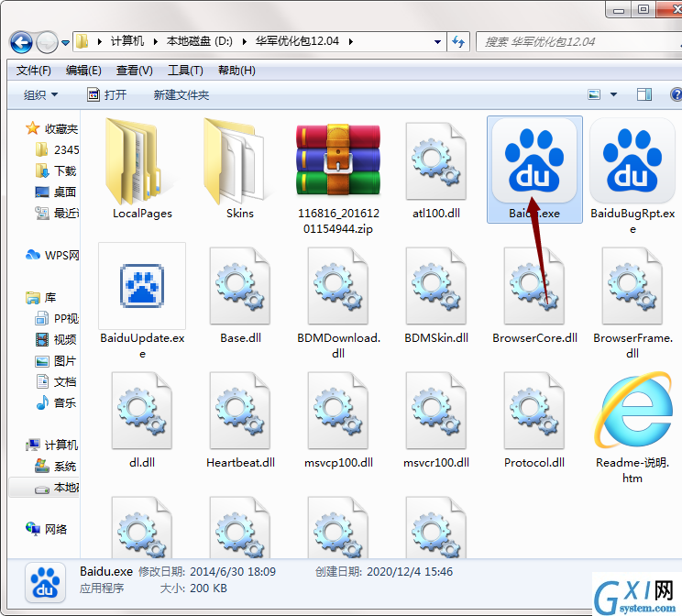Click the 新建文件夹 button
The height and width of the screenshot is (616, 682).
pyautogui.click(x=181, y=94)
